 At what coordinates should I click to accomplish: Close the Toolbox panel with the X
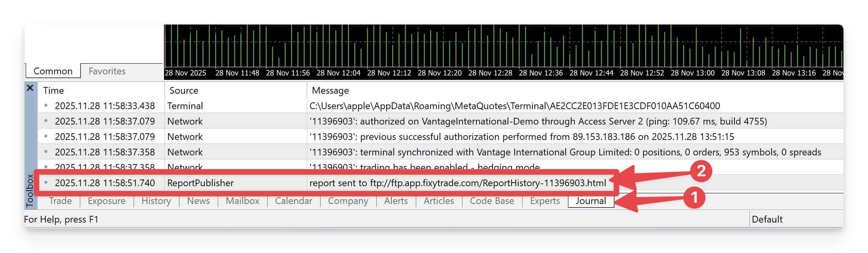pyautogui.click(x=30, y=88)
